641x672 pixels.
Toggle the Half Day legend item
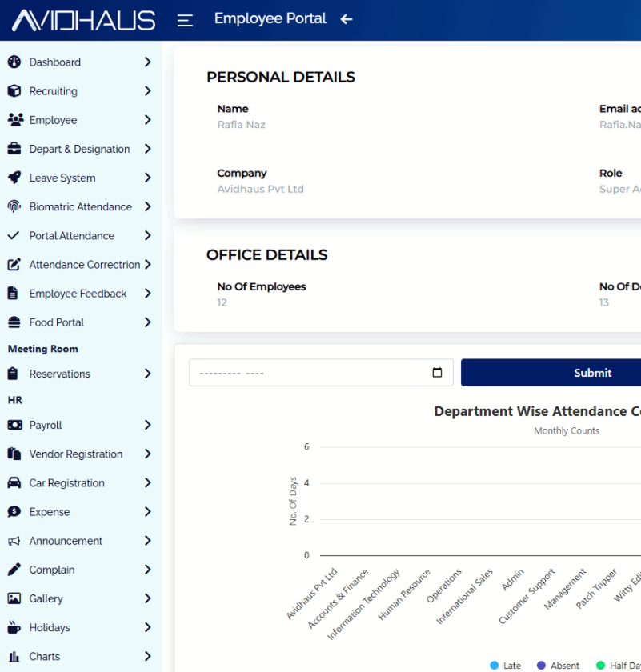(618, 666)
